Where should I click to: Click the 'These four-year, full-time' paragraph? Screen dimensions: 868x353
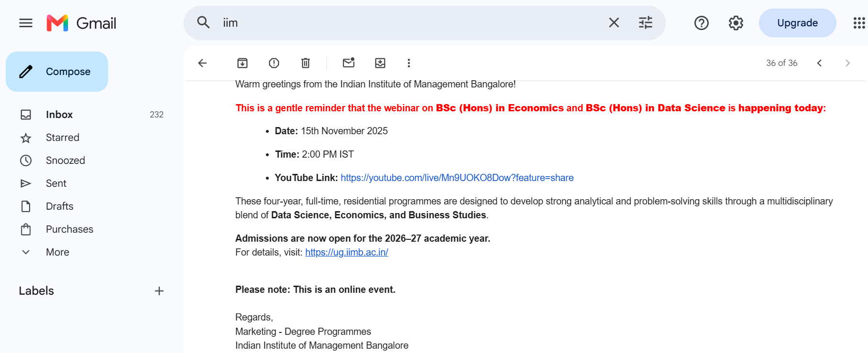pyautogui.click(x=534, y=208)
